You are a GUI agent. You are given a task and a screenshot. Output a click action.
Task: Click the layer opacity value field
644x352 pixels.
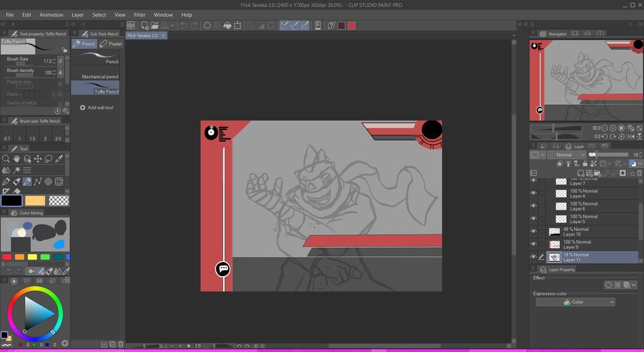[636, 154]
